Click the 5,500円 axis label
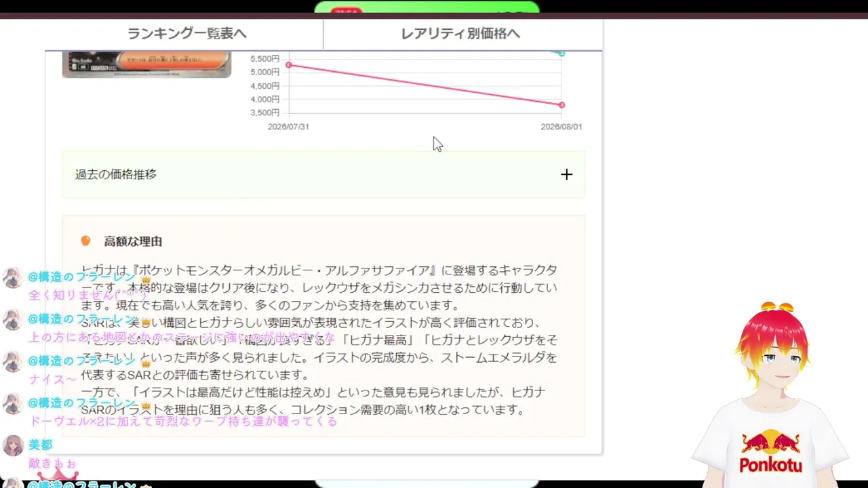Viewport: 868px width, 488px height. pos(264,59)
